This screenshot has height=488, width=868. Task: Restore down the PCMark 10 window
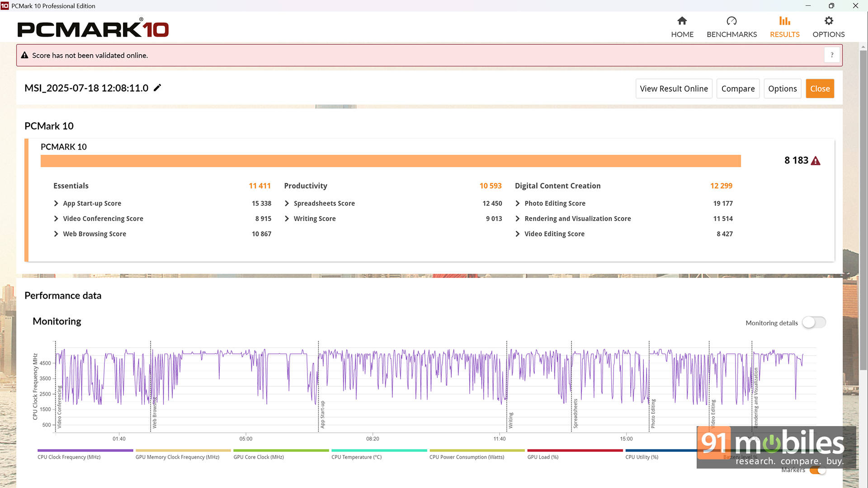[x=831, y=5]
